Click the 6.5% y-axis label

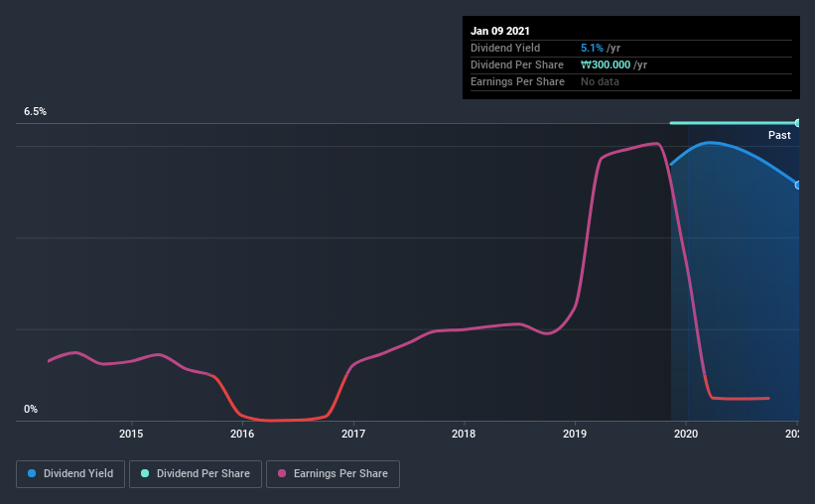coord(35,112)
